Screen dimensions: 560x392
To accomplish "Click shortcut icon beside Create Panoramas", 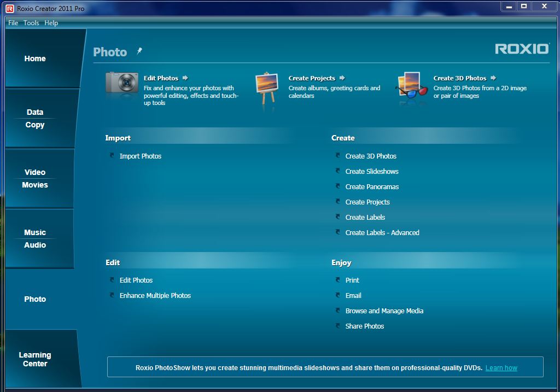I will coord(337,186).
